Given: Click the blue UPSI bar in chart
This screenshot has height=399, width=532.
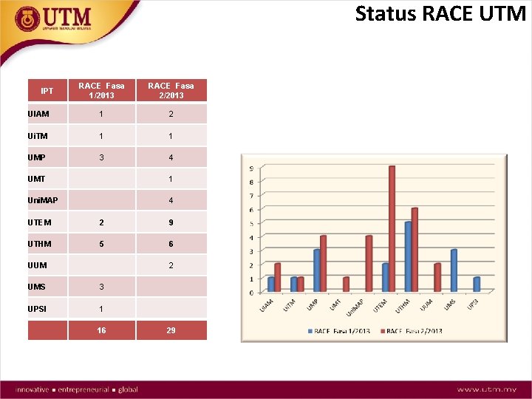Looking at the screenshot, I should point(477,284).
